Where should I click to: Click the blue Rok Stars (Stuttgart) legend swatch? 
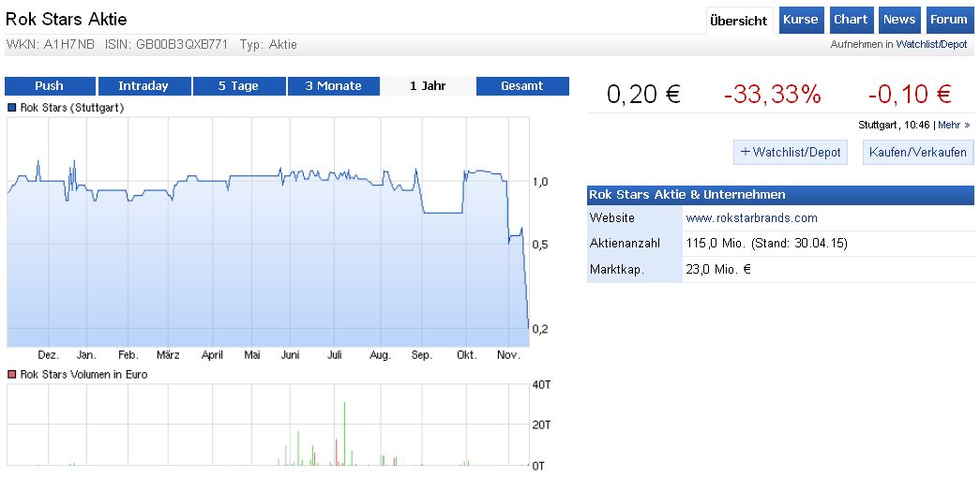pos(11,108)
